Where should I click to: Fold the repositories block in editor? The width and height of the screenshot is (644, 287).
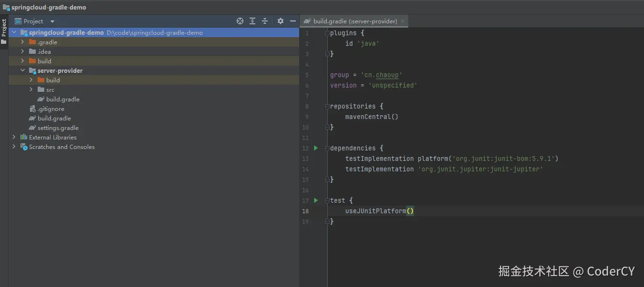[x=327, y=106]
